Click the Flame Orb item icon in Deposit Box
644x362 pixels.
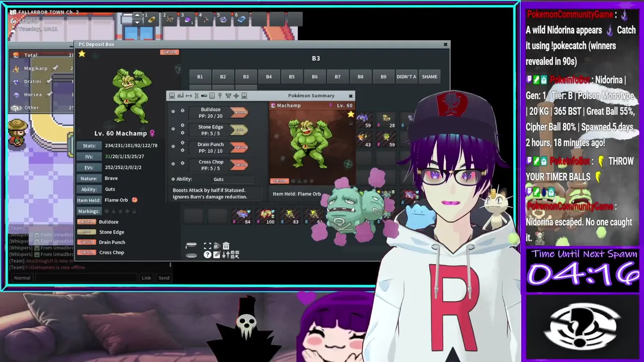pos(134,200)
